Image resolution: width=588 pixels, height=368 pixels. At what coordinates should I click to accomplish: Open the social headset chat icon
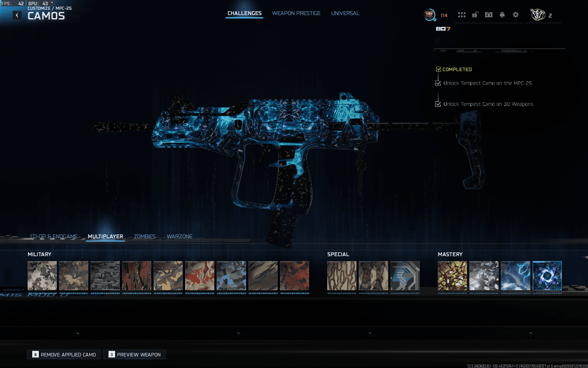488,15
